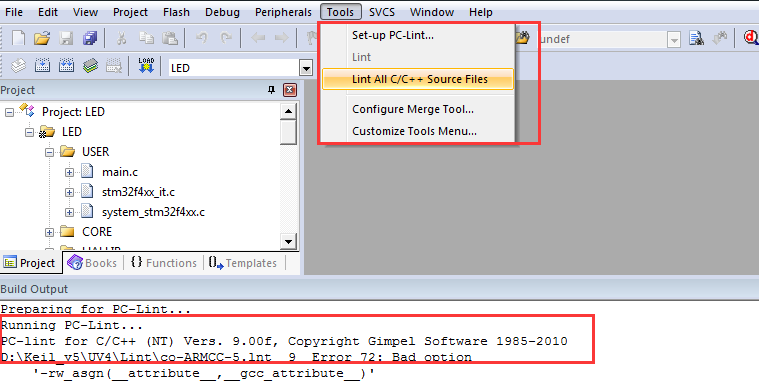Click the document Find icon beside undef box
The image size is (759, 382).
696,38
